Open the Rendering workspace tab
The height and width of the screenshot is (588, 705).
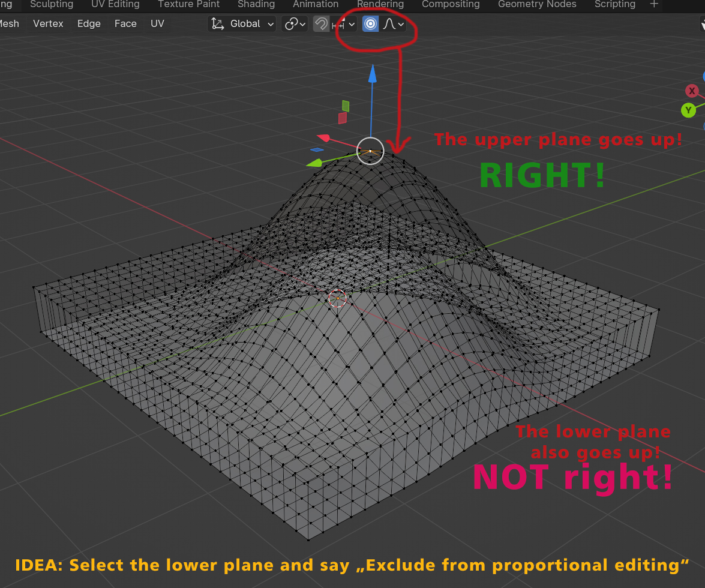[380, 4]
